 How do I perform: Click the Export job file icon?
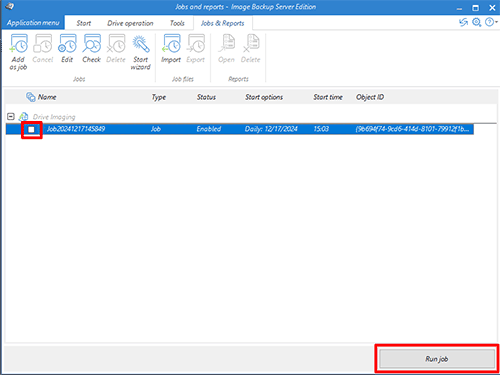pyautogui.click(x=195, y=49)
